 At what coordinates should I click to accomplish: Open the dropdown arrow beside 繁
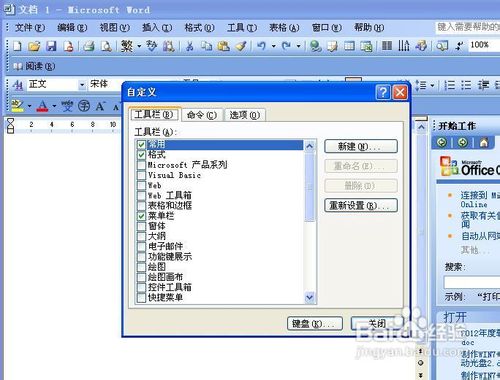tap(139, 46)
